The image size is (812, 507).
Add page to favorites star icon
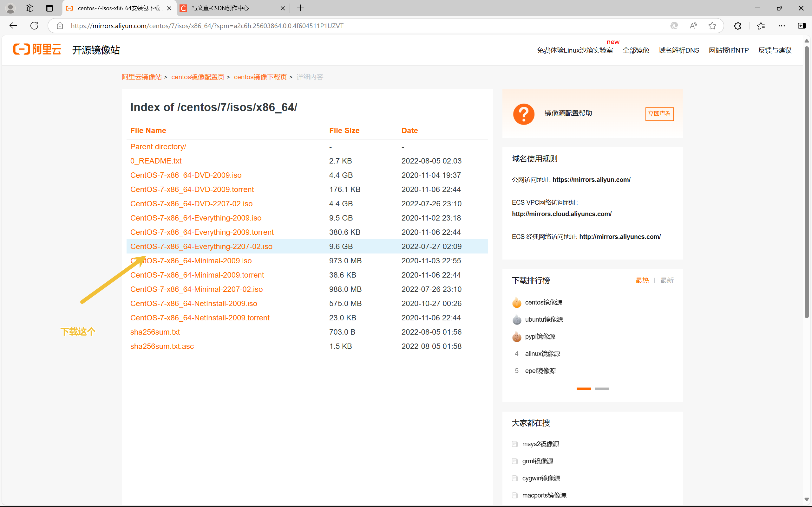712,26
